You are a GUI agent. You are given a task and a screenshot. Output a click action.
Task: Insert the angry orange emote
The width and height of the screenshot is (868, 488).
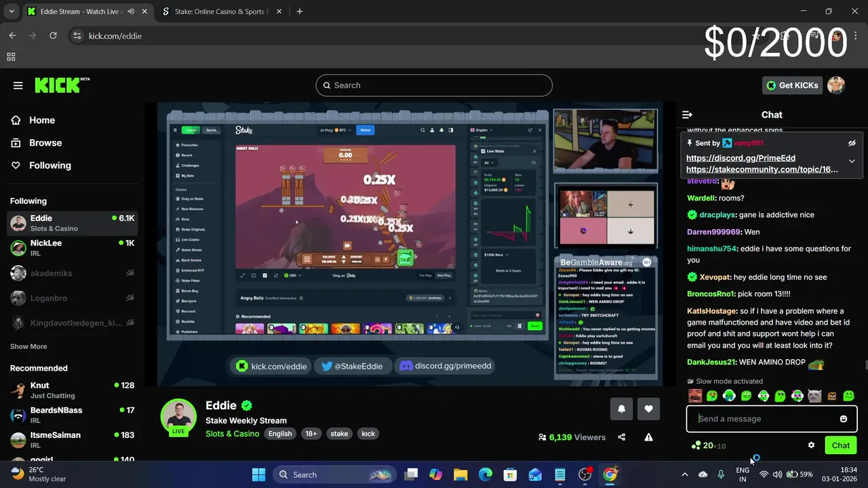click(x=831, y=396)
